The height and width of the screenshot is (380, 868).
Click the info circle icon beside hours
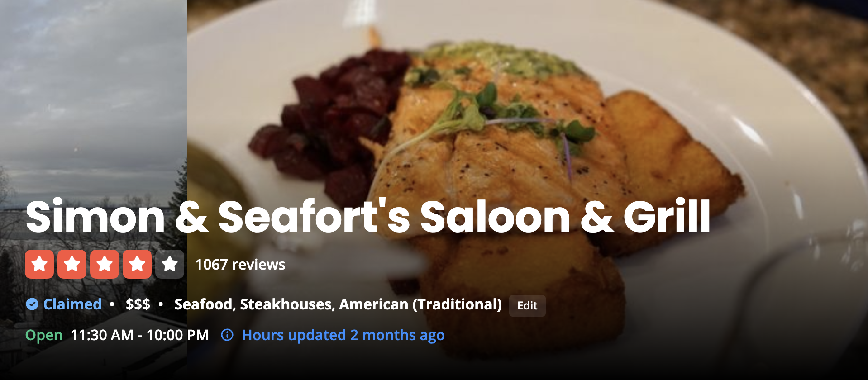[x=227, y=335]
